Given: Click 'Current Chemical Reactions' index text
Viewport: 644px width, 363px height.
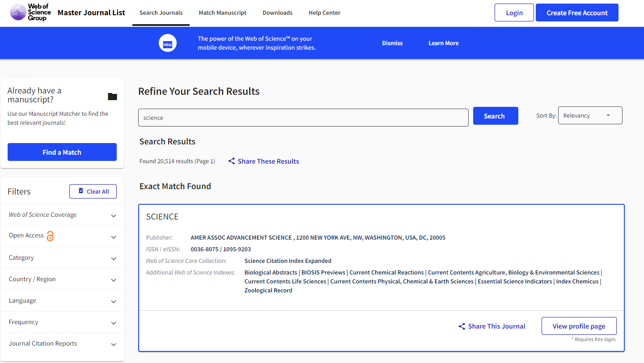Looking at the screenshot, I should coord(387,273).
